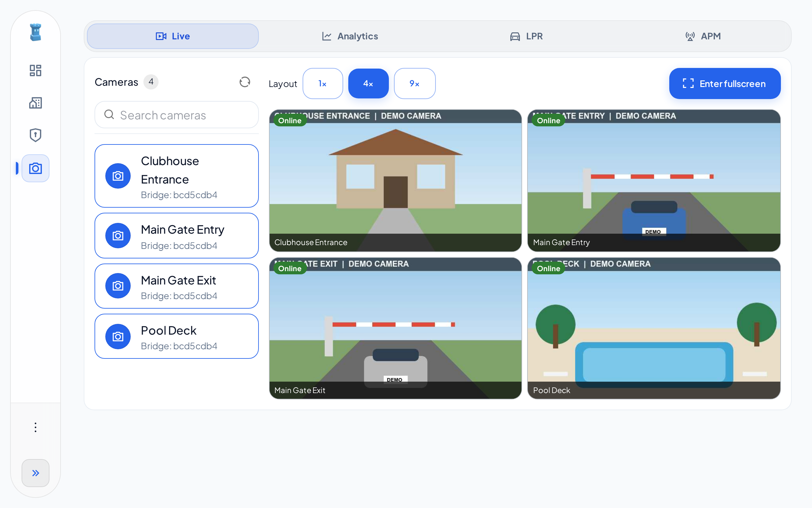Screen dimensions: 812x508
Task: Open the Clubhouse Entrance video feed
Action: 395,180
